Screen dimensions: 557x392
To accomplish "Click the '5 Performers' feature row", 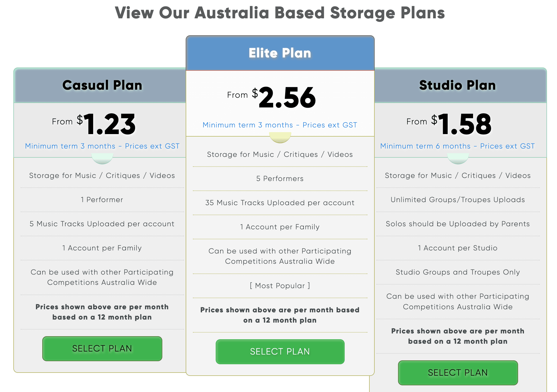I will pyautogui.click(x=280, y=179).
